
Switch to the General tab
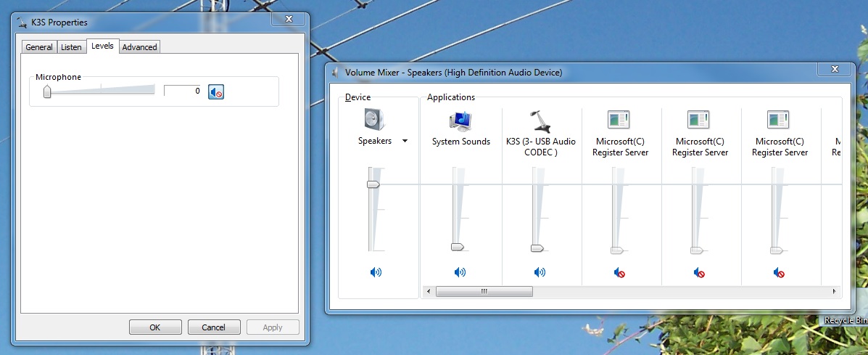pos(39,47)
